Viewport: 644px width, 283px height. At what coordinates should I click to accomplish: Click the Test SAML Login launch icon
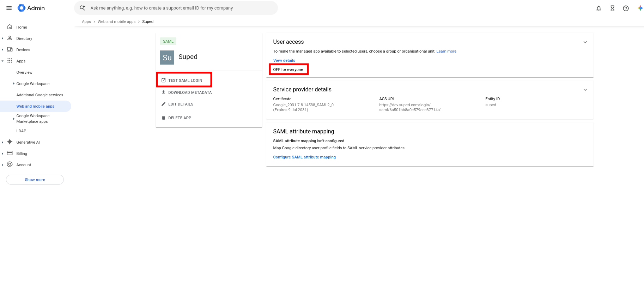[x=164, y=80]
